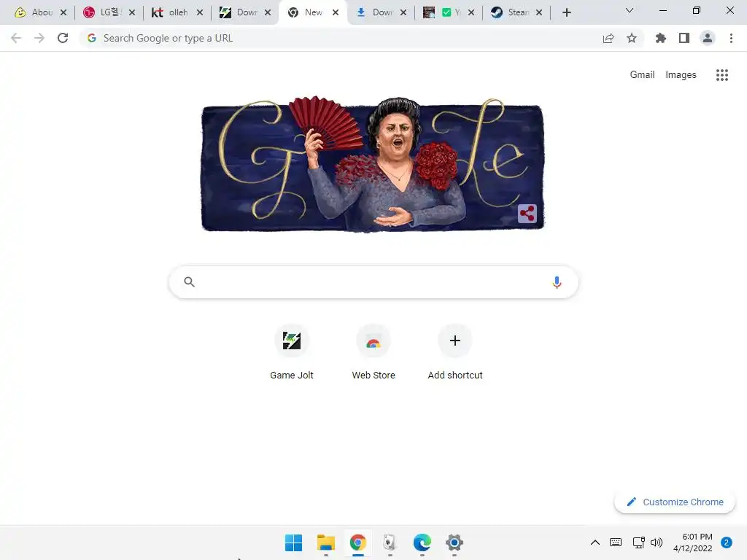Screen dimensions: 747x560
Task: Click into the Google search box
Action: [373, 282]
